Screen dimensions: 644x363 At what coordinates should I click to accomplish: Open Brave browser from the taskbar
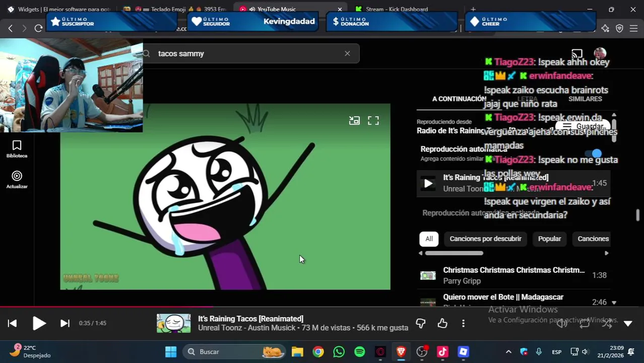tap(401, 351)
